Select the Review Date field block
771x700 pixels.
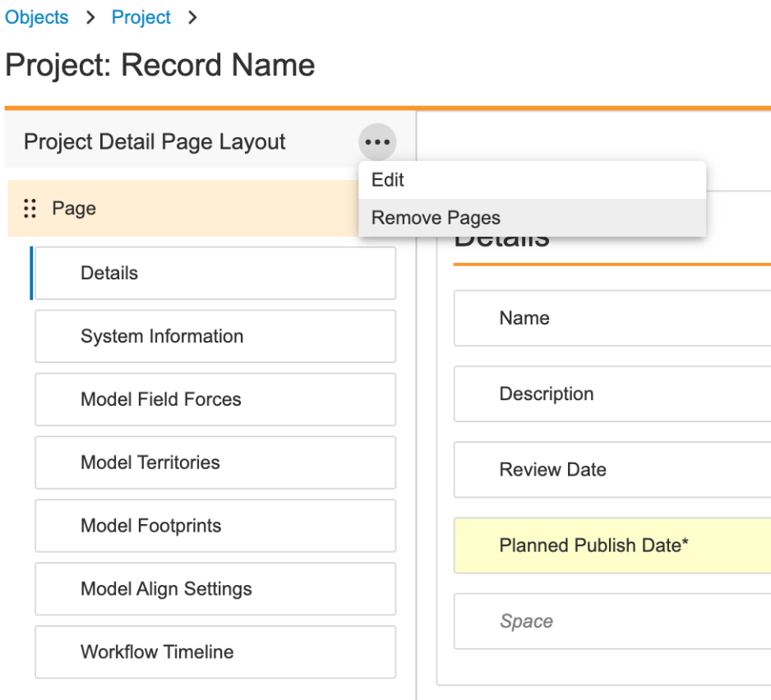612,470
